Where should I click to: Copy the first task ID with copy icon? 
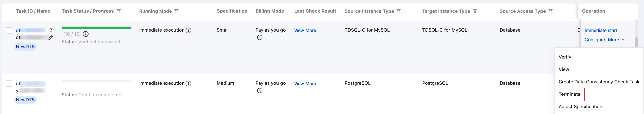(50, 30)
